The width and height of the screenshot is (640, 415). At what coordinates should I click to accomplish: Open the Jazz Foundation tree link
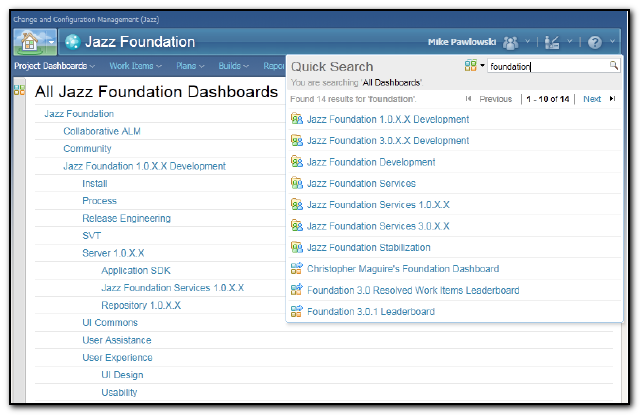coord(79,114)
